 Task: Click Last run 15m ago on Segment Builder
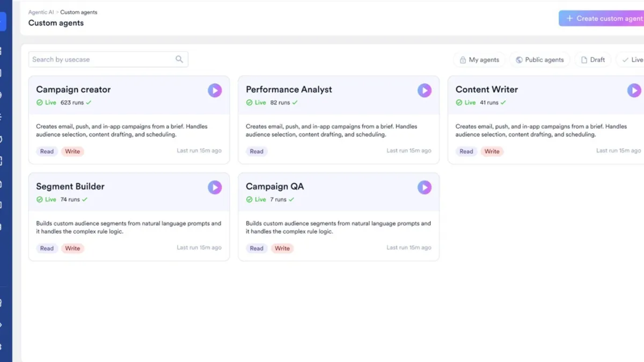tap(199, 248)
